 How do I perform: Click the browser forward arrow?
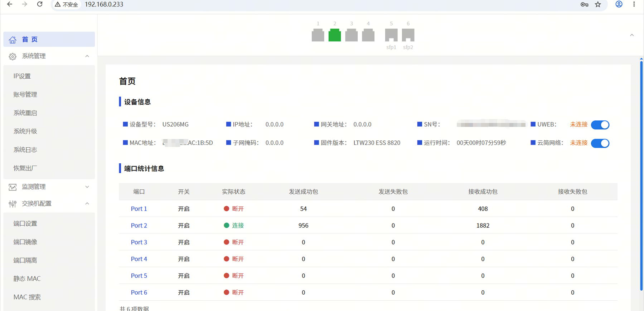[25, 4]
